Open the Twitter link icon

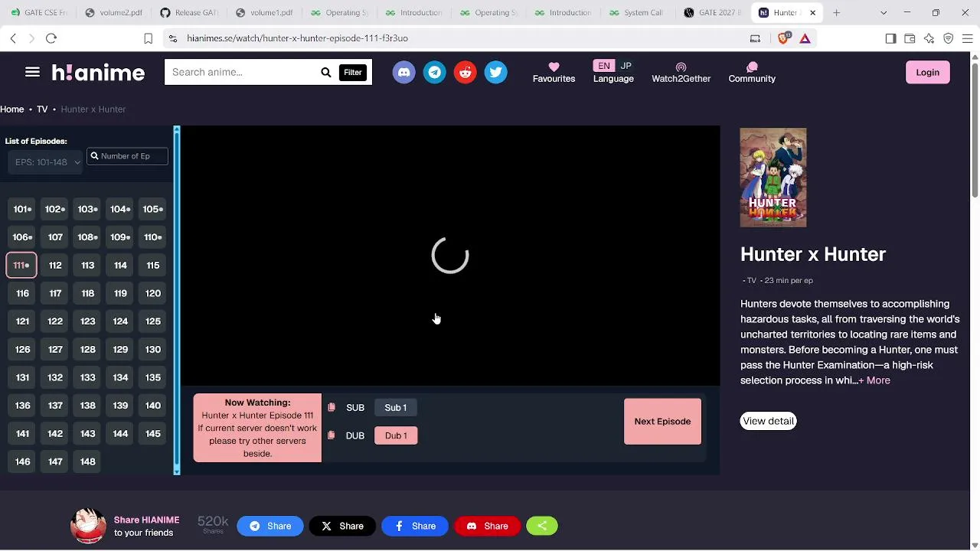coord(495,72)
